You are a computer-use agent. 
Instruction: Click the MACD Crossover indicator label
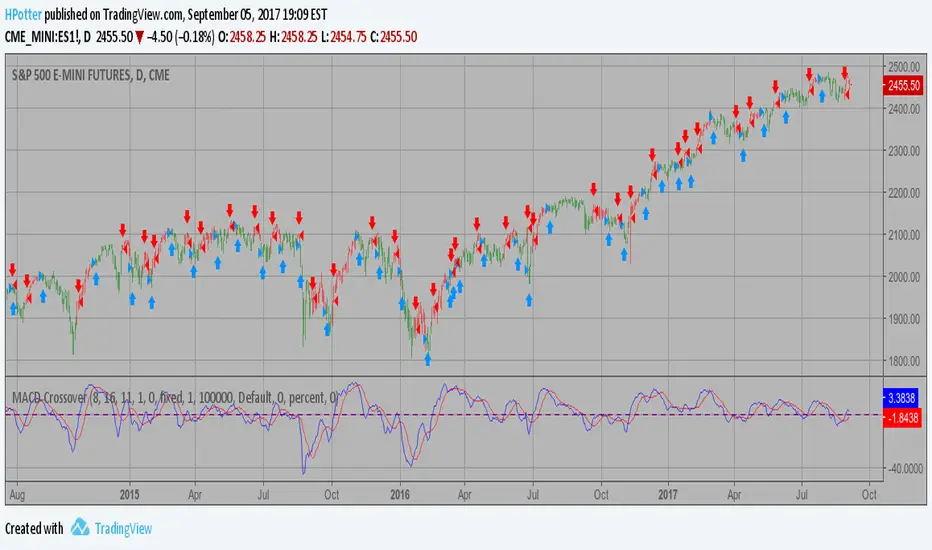(175, 397)
